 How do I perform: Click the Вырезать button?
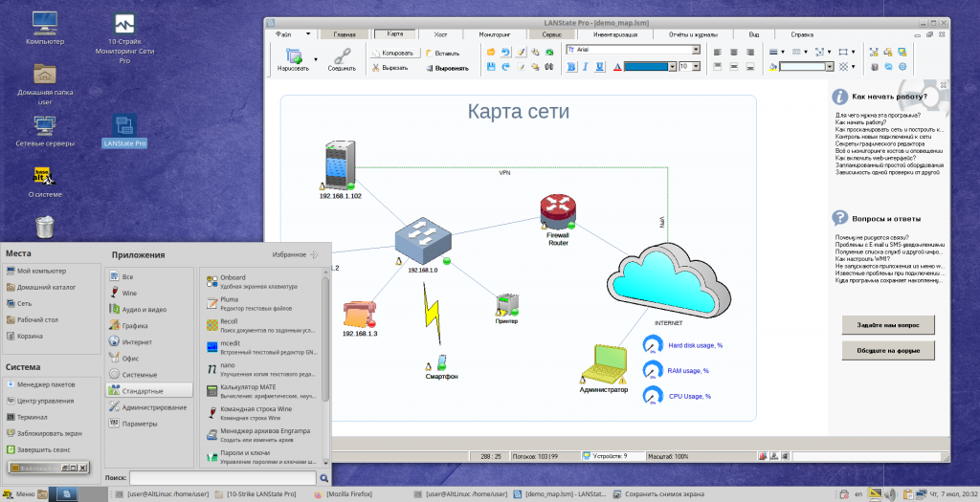click(390, 68)
